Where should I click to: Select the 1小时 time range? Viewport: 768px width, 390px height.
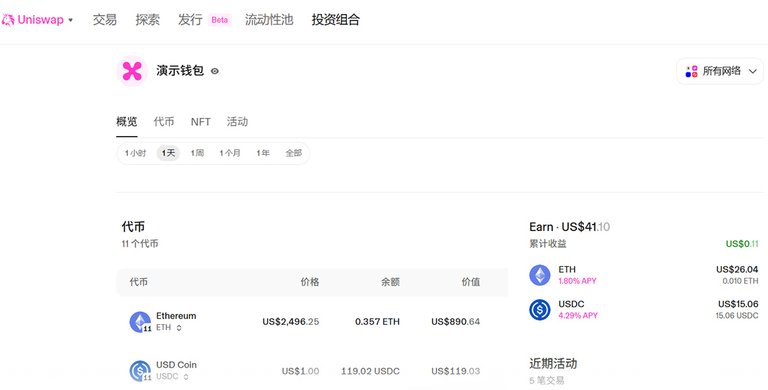coord(135,153)
